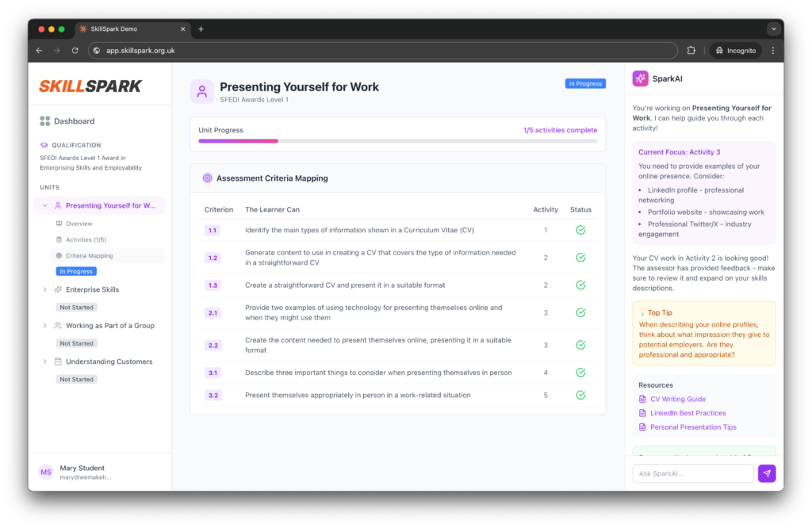Open the browser extensions icon
Image resolution: width=812 pixels, height=528 pixels.
tap(691, 51)
